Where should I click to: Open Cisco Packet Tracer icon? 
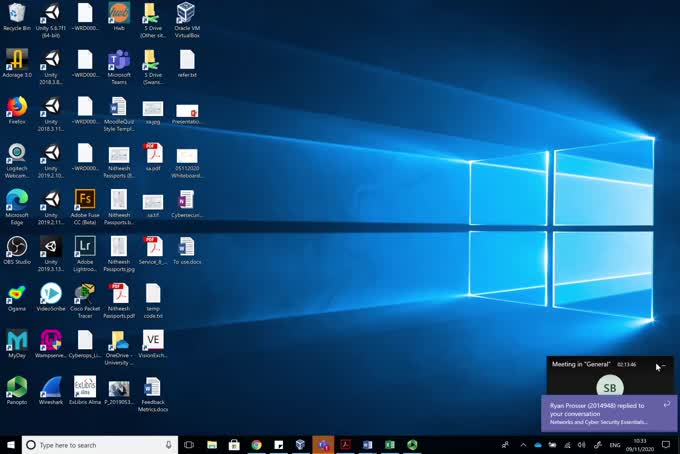pos(85,294)
